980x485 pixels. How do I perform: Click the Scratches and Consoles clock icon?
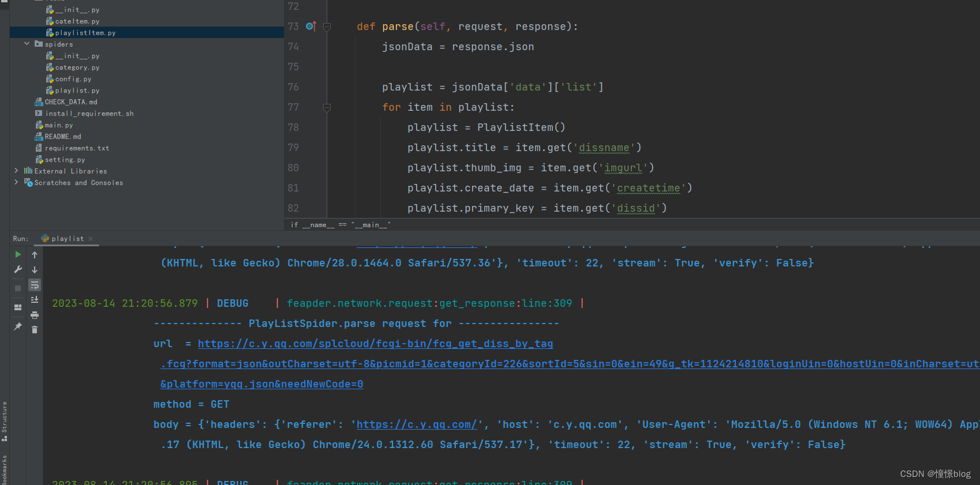pos(28,182)
